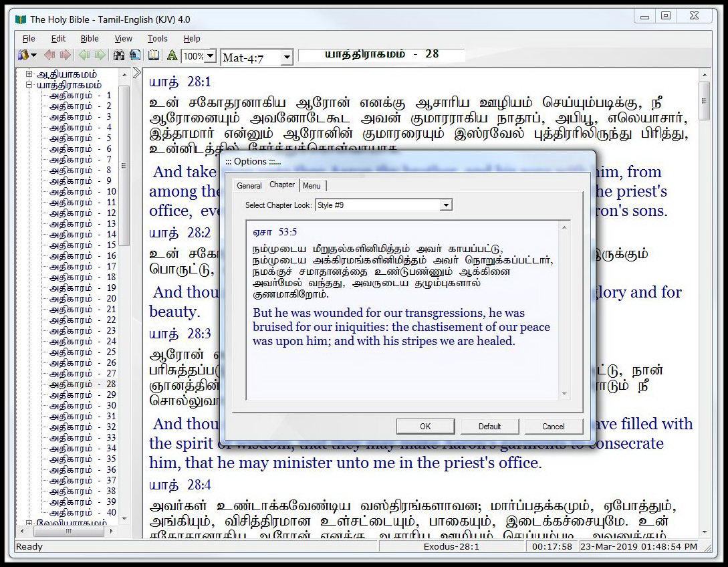Click the tree panel horizontal scrollbar thumb
Screen dimensions: 728x567
(68, 531)
